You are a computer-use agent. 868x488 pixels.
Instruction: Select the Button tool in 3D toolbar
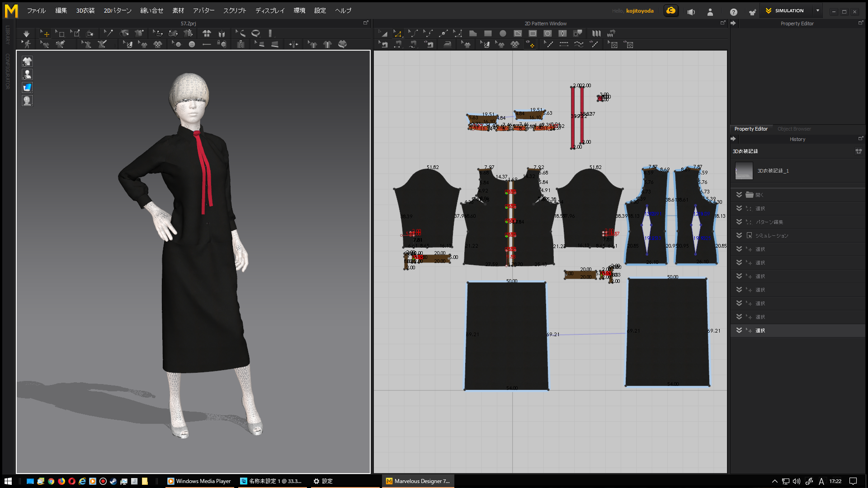[x=192, y=44]
